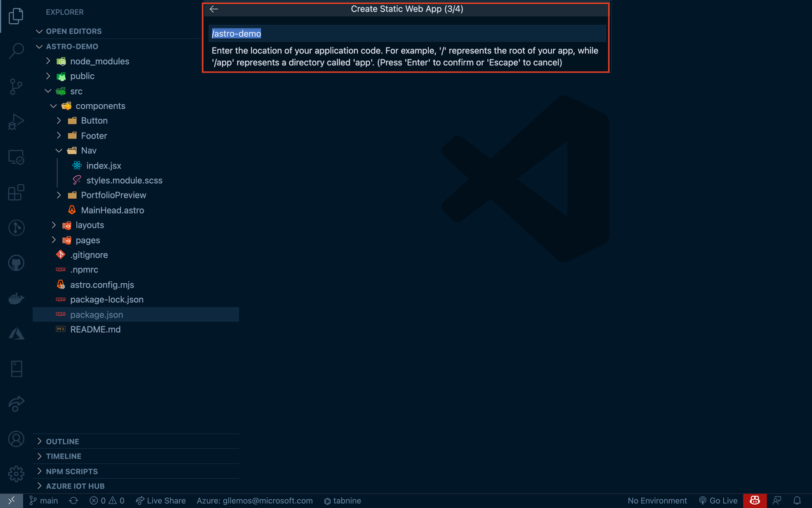
Task: Open index.jsx file
Action: click(136, 165)
